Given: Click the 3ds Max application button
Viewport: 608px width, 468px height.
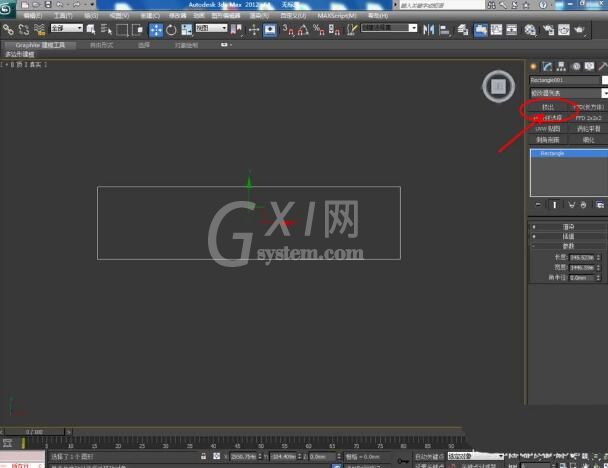Looking at the screenshot, I should pyautogui.click(x=7, y=9).
